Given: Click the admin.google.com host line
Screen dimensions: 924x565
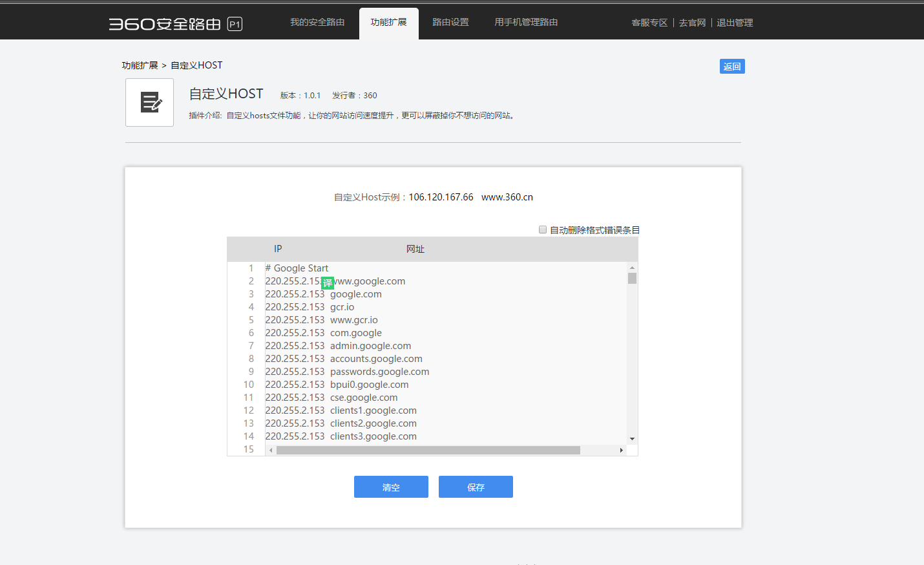Looking at the screenshot, I should (370, 346).
